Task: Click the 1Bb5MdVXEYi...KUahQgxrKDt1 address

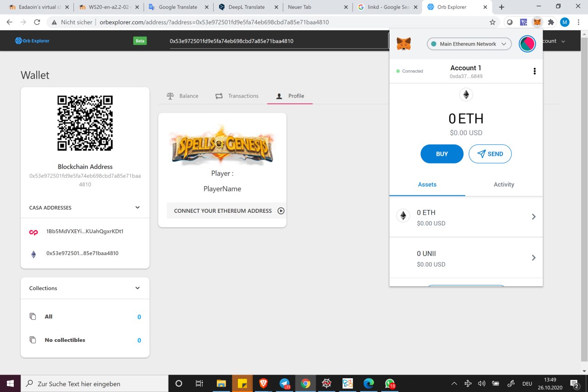Action: click(85, 232)
